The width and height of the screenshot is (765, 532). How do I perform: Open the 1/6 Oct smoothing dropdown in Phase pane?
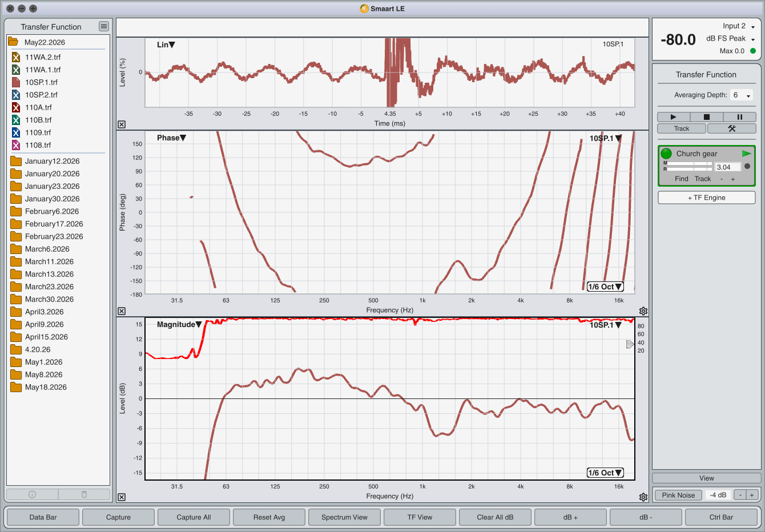tap(605, 287)
